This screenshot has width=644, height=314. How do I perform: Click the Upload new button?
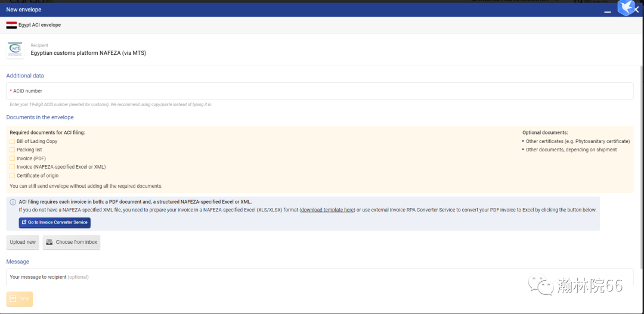[x=23, y=243]
